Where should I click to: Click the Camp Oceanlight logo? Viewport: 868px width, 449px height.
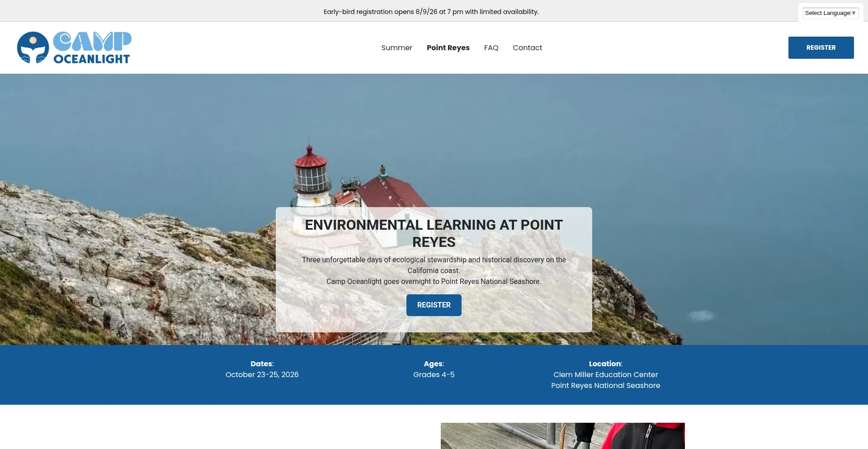point(74,47)
